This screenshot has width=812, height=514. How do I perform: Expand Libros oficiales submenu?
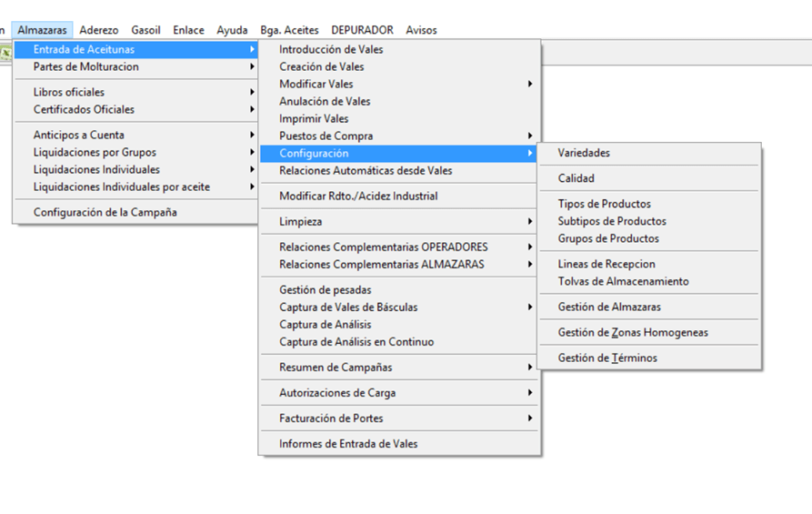click(x=68, y=92)
